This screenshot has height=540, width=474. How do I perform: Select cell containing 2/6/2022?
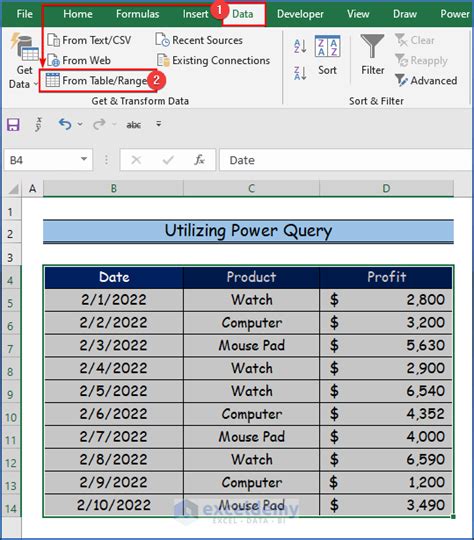click(x=114, y=414)
